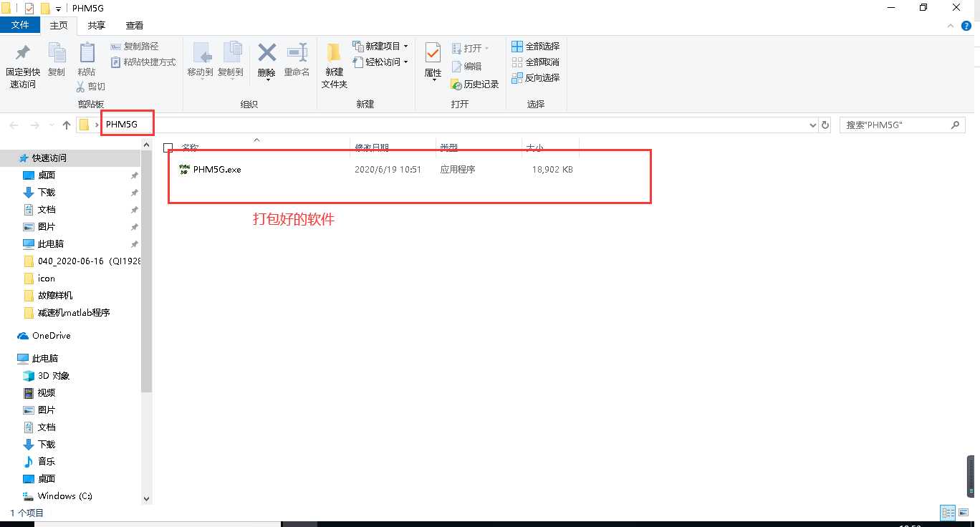Open the New Item (新建项目) dropdown
The image size is (980, 527).
pos(380,46)
